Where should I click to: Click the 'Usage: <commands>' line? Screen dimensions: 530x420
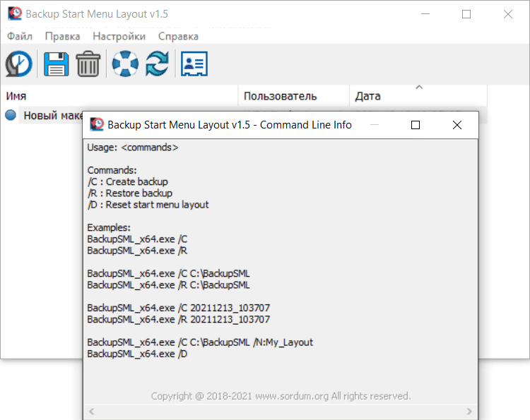133,148
